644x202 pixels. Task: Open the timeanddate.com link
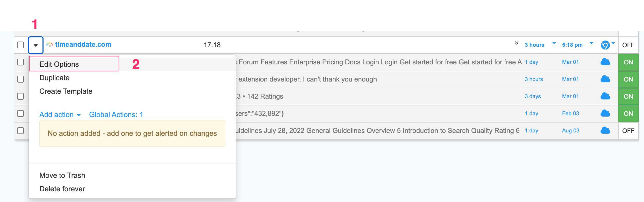click(83, 45)
